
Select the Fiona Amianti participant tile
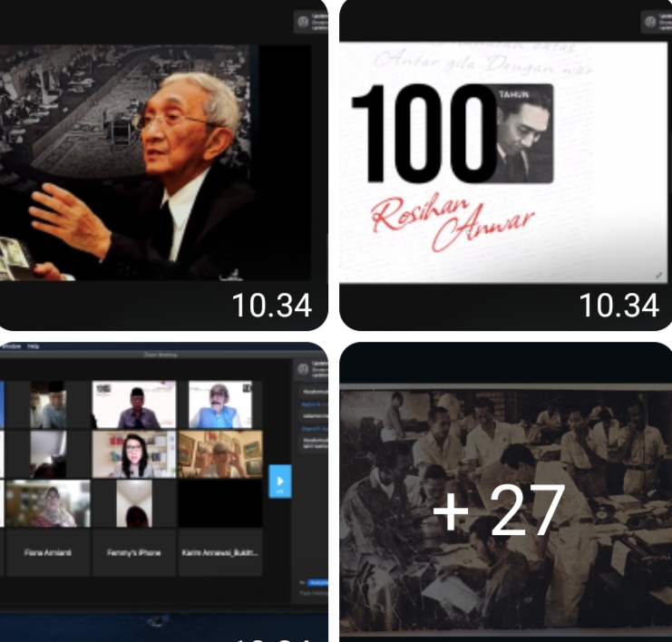click(45, 551)
